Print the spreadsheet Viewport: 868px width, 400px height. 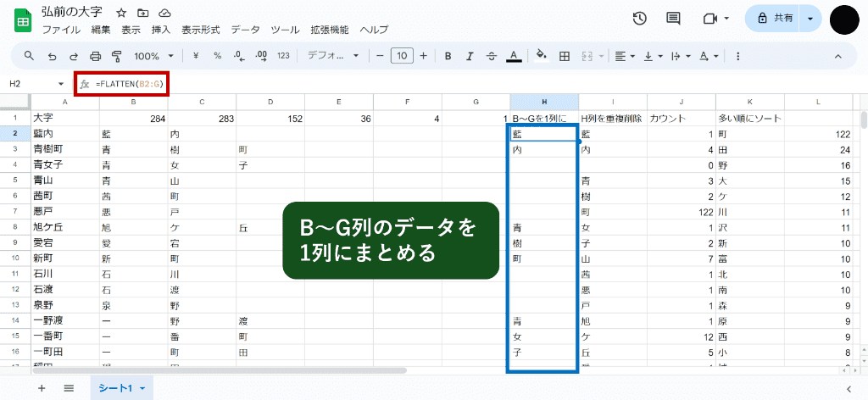pyautogui.click(x=95, y=56)
